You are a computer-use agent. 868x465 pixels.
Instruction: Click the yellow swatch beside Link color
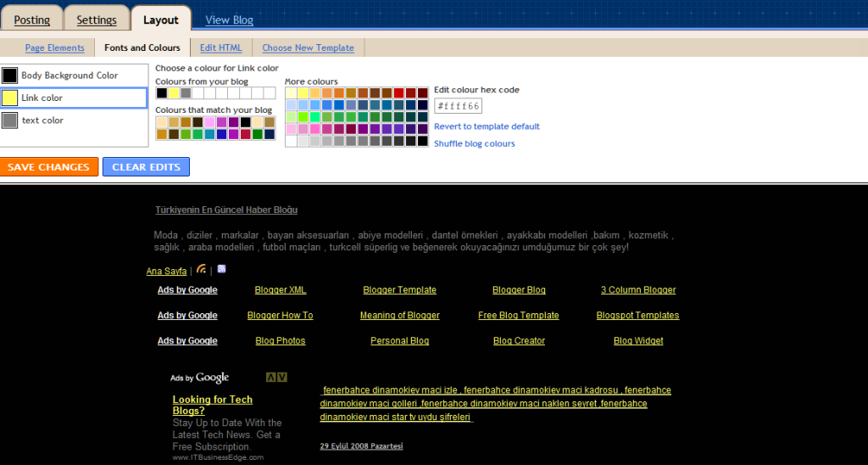pyautogui.click(x=9, y=98)
